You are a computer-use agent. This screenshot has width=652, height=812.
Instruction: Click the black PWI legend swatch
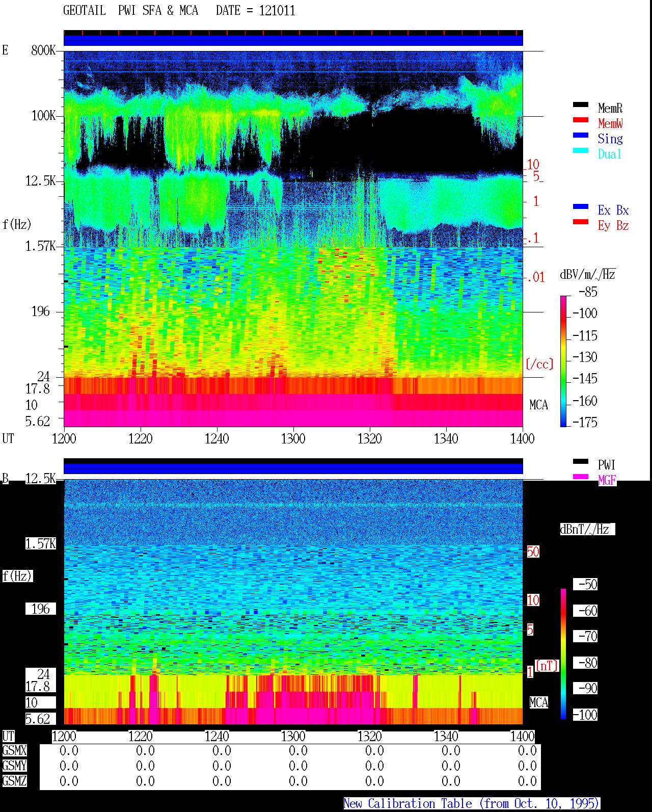tap(581, 461)
